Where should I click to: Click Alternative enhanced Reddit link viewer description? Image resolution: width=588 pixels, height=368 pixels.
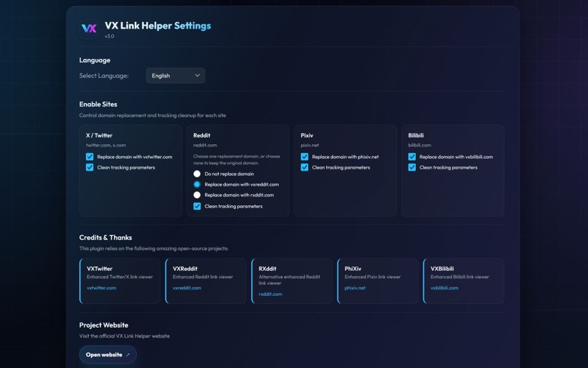(x=290, y=280)
